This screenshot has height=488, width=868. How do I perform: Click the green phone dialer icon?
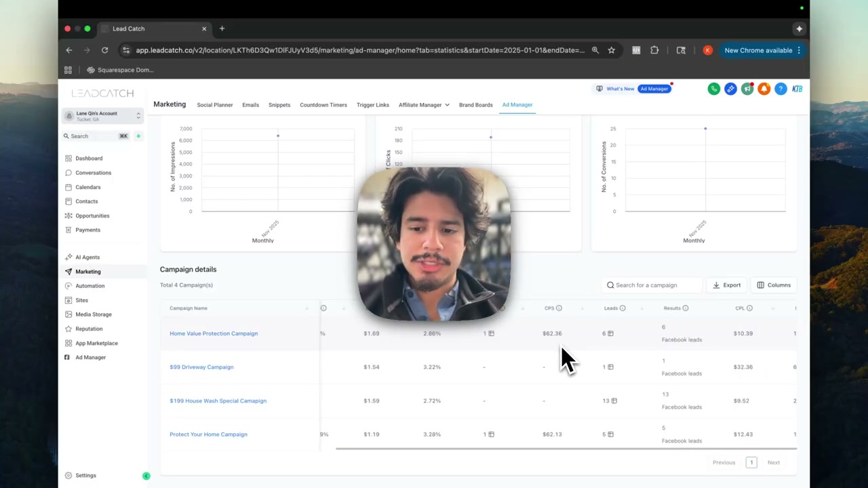pyautogui.click(x=713, y=89)
